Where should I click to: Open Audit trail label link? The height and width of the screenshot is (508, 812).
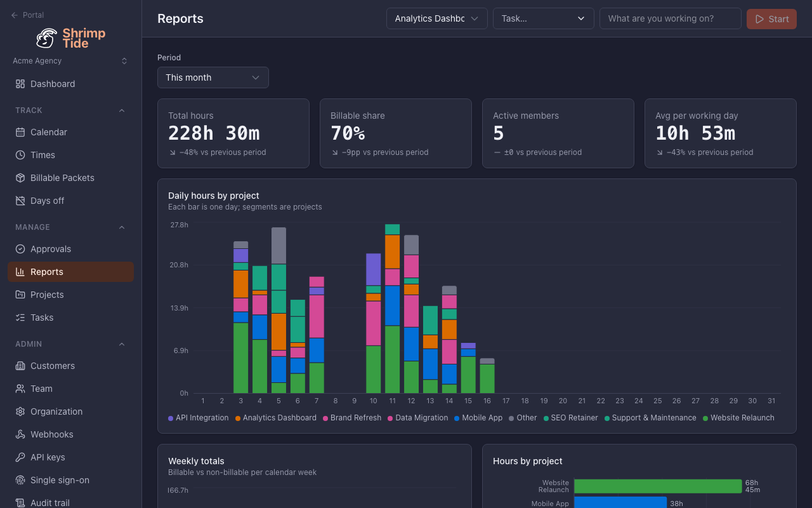coord(50,503)
